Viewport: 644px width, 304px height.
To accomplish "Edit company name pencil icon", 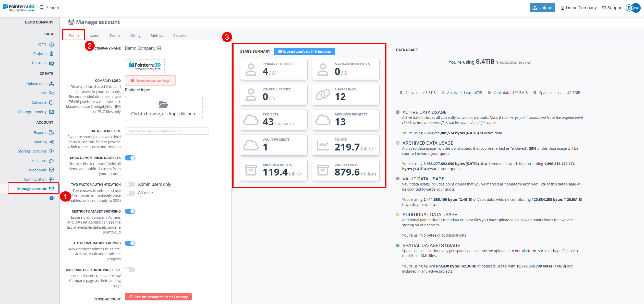I will pos(159,48).
